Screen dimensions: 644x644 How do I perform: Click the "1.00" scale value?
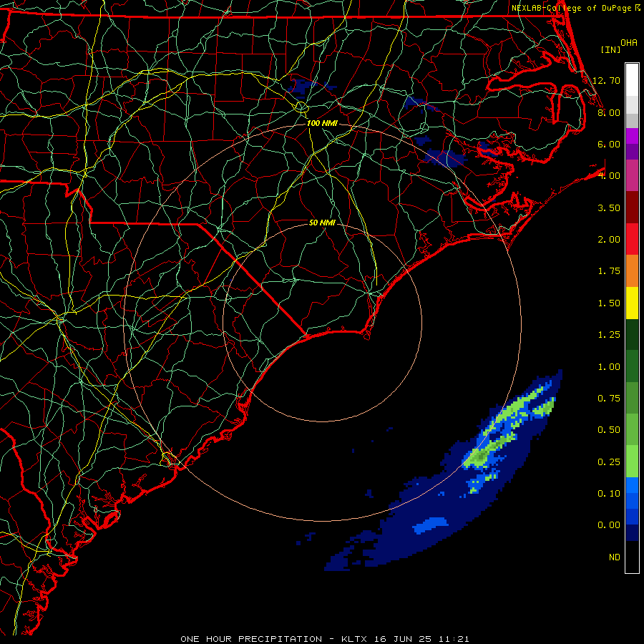(609, 367)
